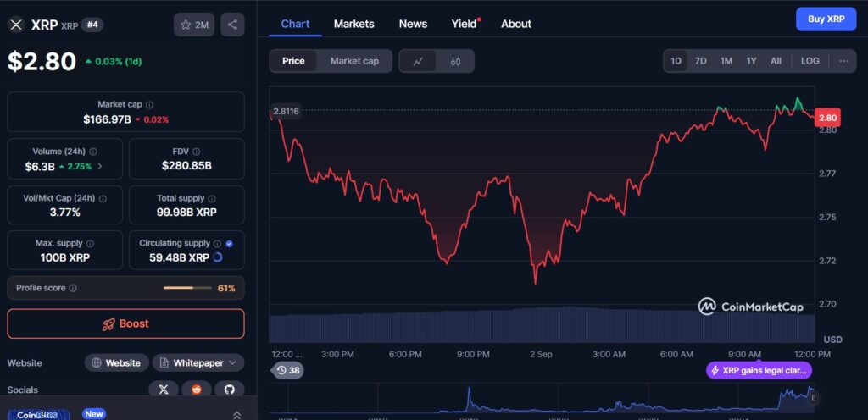Screen dimensions: 868x420
Task: Open chart more options ellipsis
Action: (843, 61)
